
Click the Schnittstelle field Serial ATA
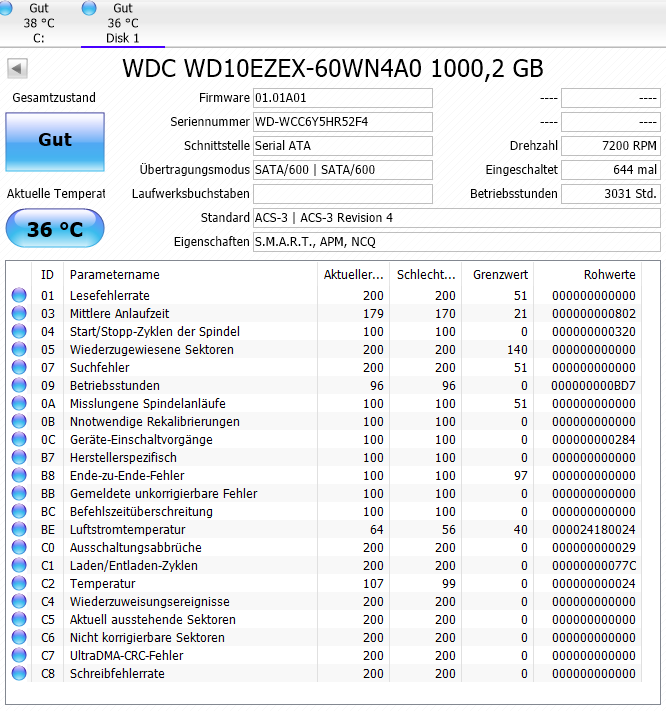342,146
